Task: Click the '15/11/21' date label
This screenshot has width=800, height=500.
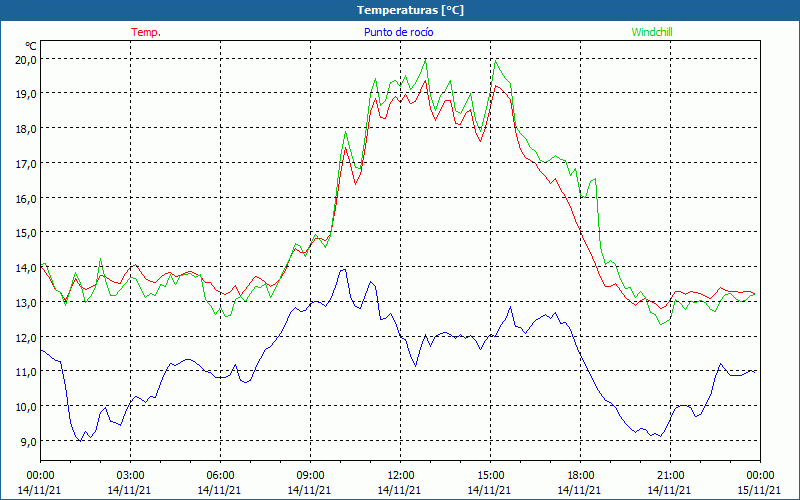Action: [760, 490]
